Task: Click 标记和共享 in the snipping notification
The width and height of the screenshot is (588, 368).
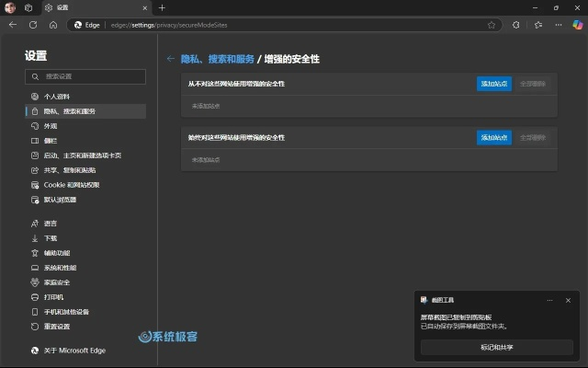Action: (x=496, y=348)
